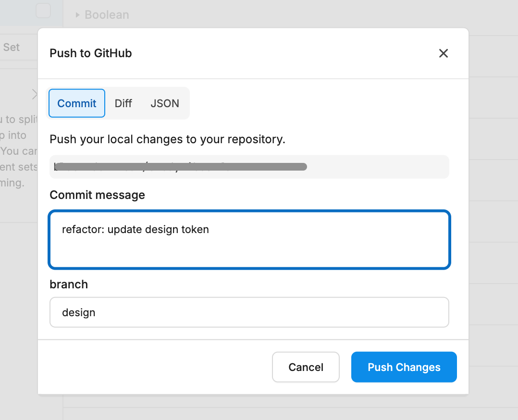
Task: Click the Push Changes button
Action: (404, 367)
